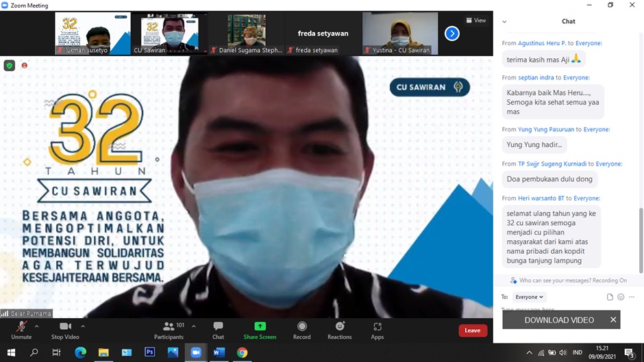The image size is (644, 362).
Task: Select freda setyawan participant tile
Action: pos(323,34)
